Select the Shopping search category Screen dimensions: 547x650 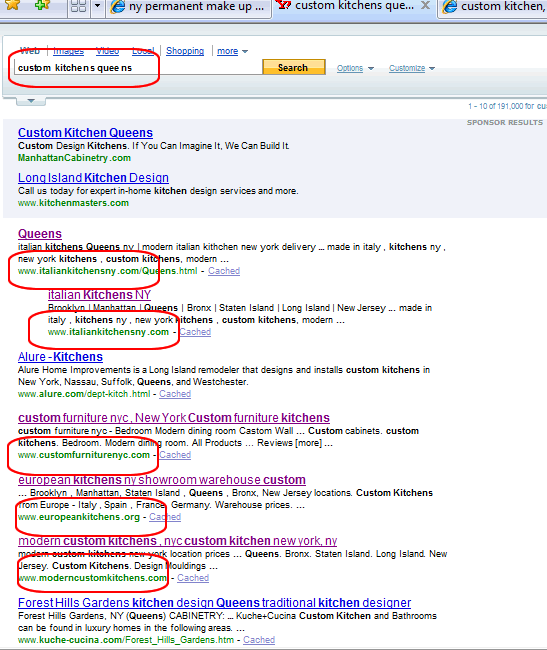click(185, 51)
